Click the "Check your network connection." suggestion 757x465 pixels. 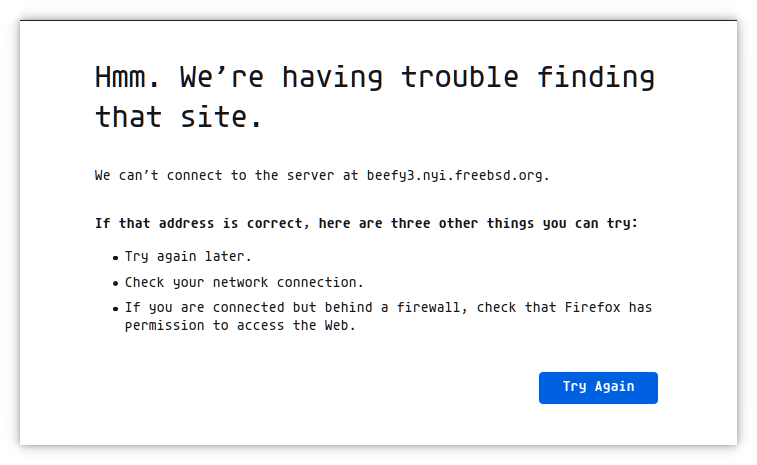(x=244, y=283)
